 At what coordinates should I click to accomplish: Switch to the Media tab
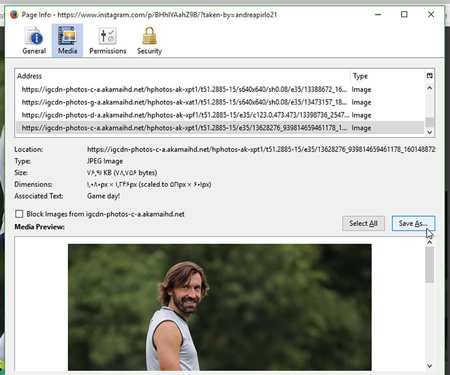67,41
